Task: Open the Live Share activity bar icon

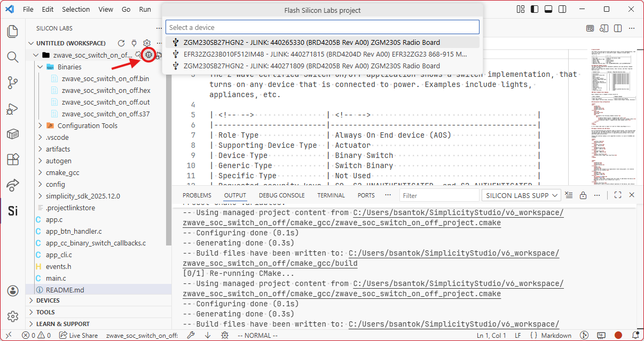Action: click(12, 185)
